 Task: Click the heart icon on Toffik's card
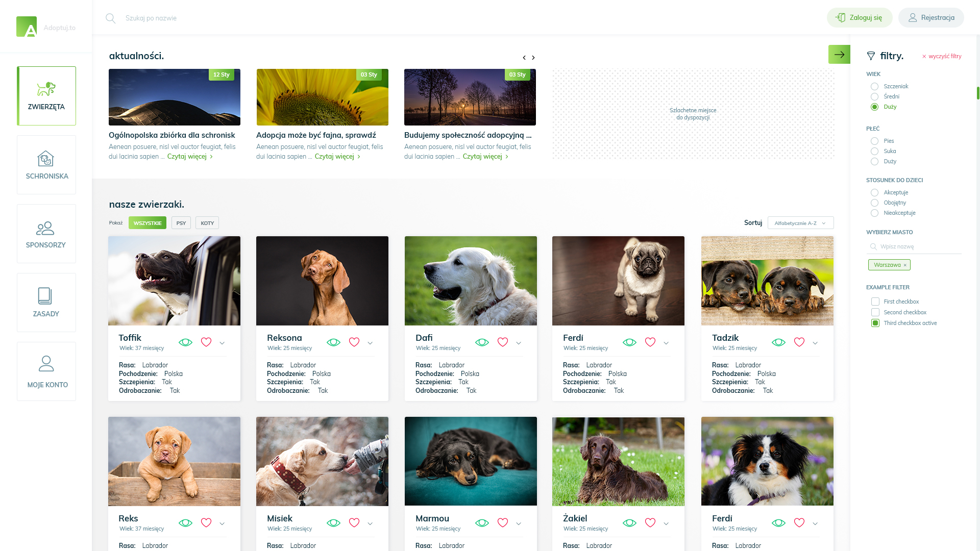(x=206, y=342)
